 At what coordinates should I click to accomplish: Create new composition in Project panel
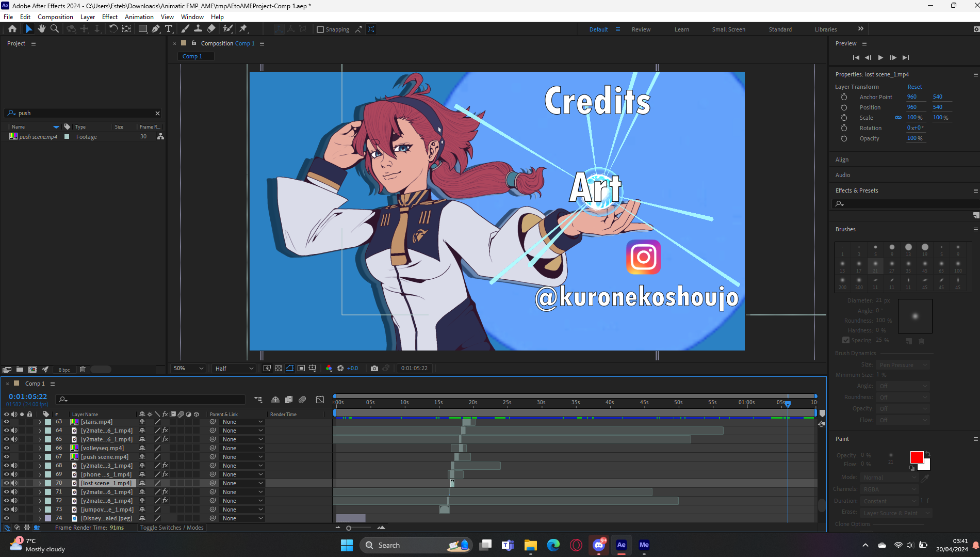click(x=32, y=369)
